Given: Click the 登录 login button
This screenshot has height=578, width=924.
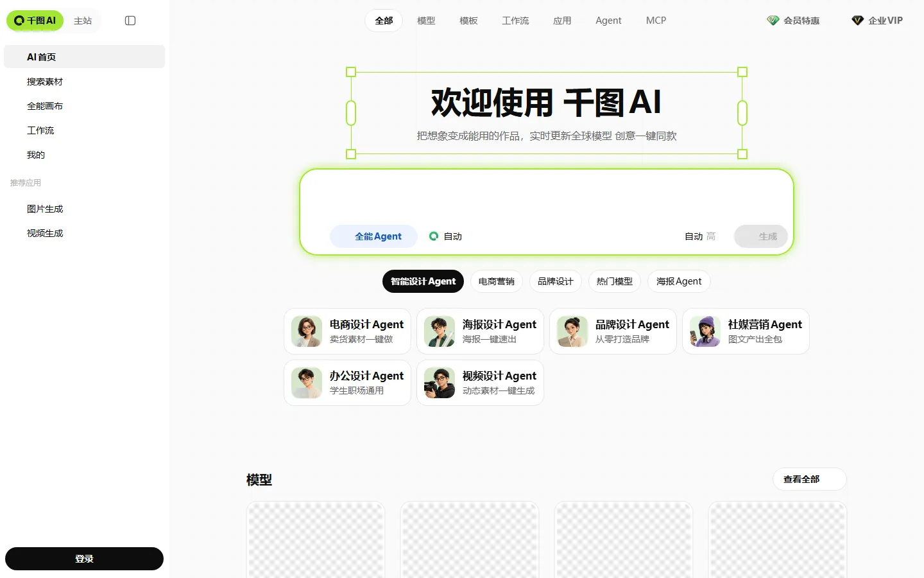Looking at the screenshot, I should [84, 559].
